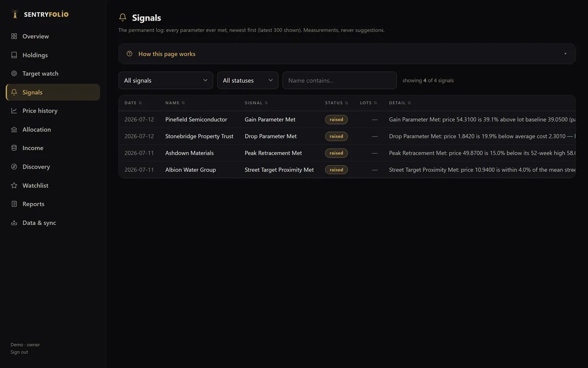Open the Target watch section
The height and width of the screenshot is (368, 588).
tap(53, 74)
